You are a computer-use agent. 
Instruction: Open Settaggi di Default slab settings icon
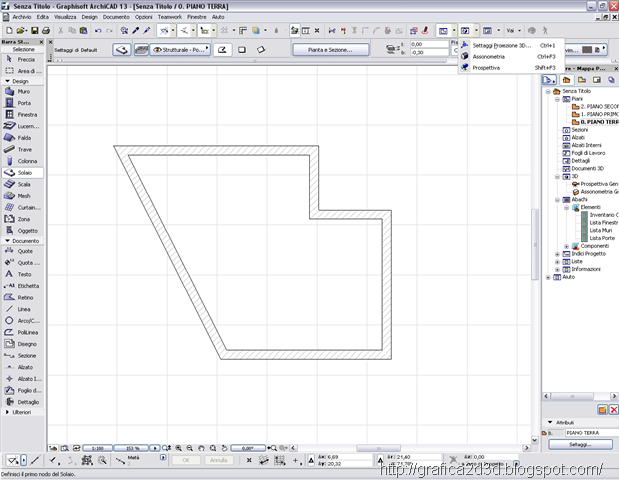pos(122,50)
